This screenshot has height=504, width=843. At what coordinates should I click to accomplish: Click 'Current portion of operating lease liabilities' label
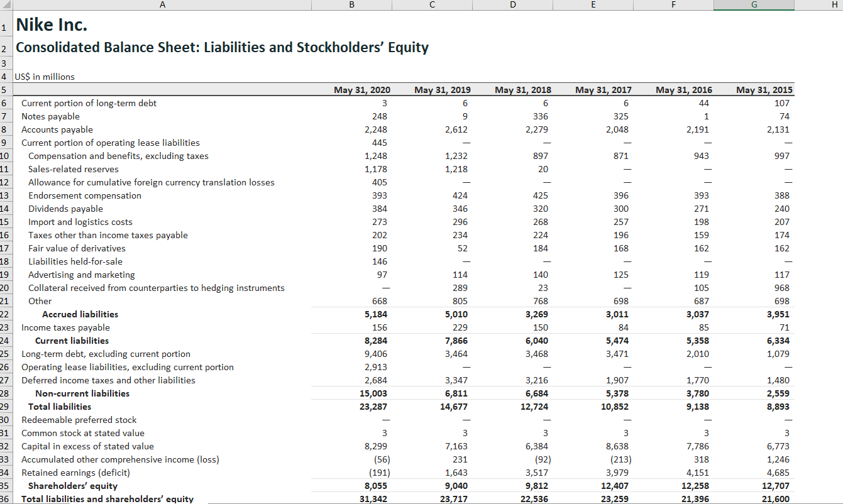[x=111, y=143]
